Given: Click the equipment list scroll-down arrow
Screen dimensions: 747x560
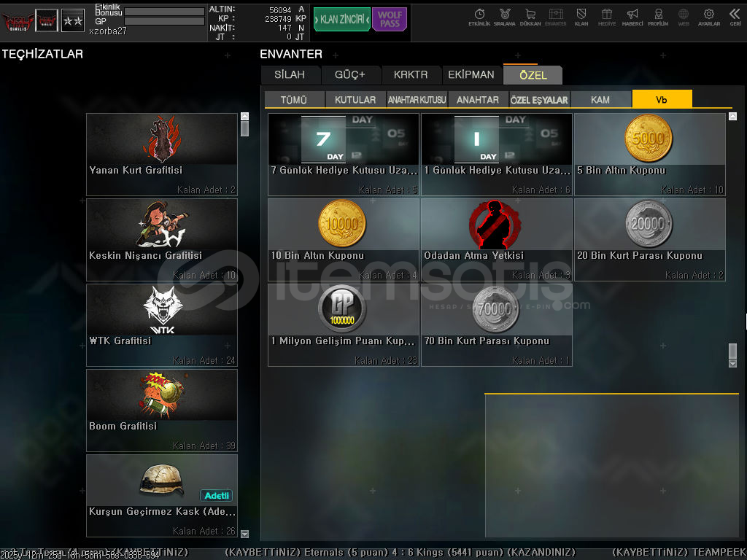Looking at the screenshot, I should (245, 534).
